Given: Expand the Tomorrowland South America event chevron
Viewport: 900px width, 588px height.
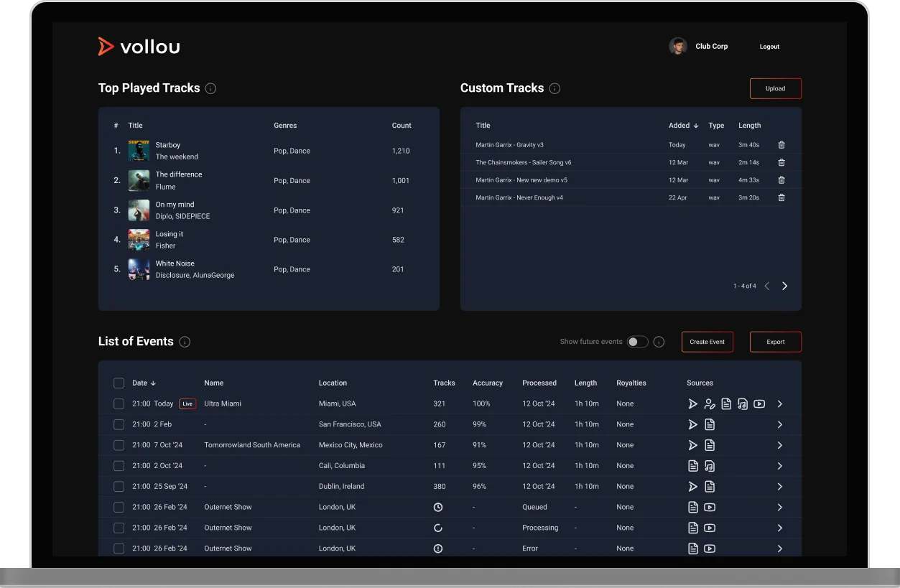Looking at the screenshot, I should (780, 445).
